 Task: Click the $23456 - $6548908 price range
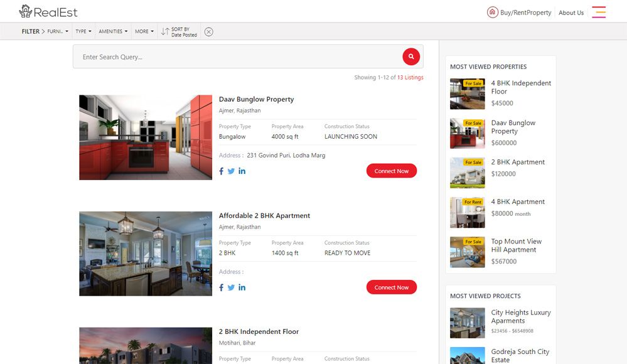(512, 331)
